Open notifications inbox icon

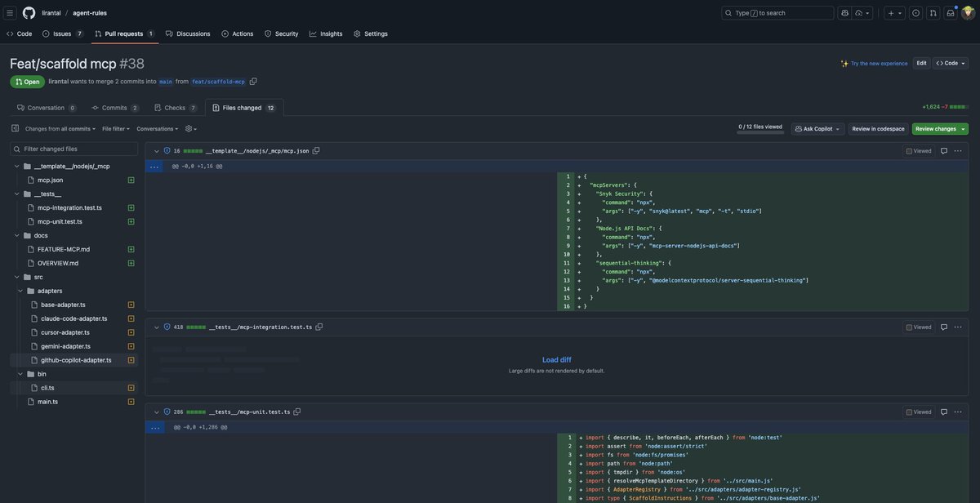[x=951, y=13]
